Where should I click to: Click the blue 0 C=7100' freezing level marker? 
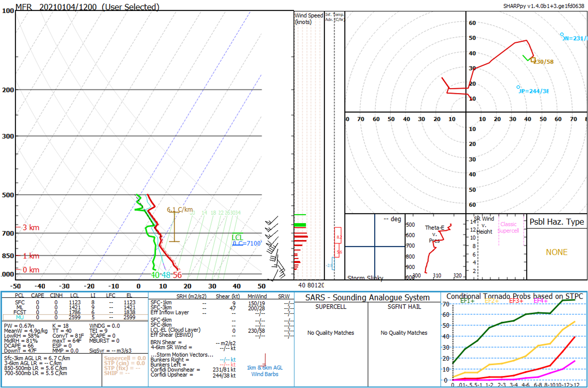[x=247, y=243]
